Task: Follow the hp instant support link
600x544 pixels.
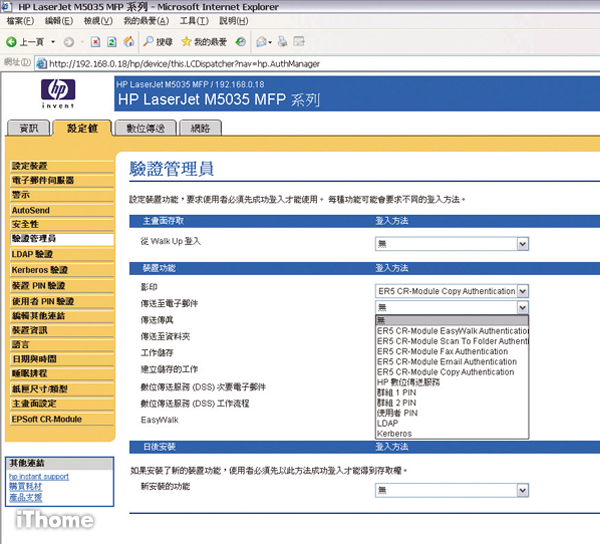Action: 40,476
